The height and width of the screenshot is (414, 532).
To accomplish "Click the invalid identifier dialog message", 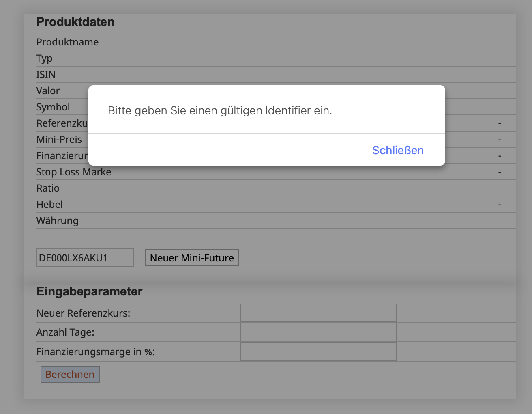I will tap(220, 110).
